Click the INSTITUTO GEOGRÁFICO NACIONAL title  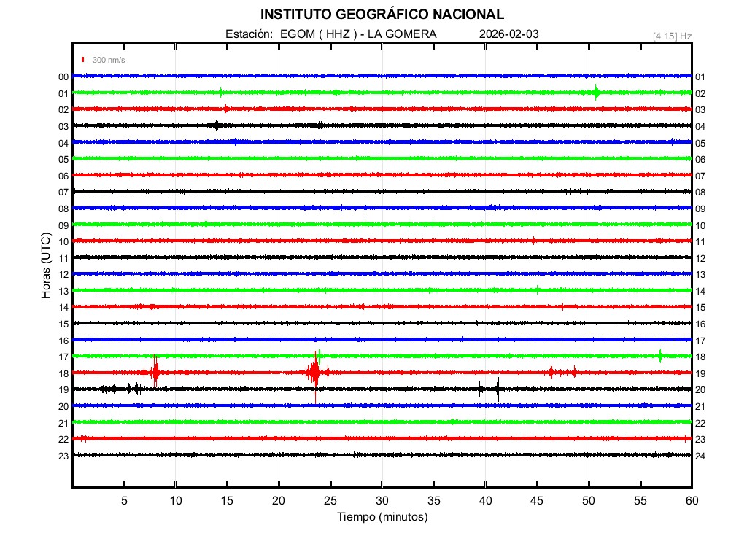coord(382,15)
